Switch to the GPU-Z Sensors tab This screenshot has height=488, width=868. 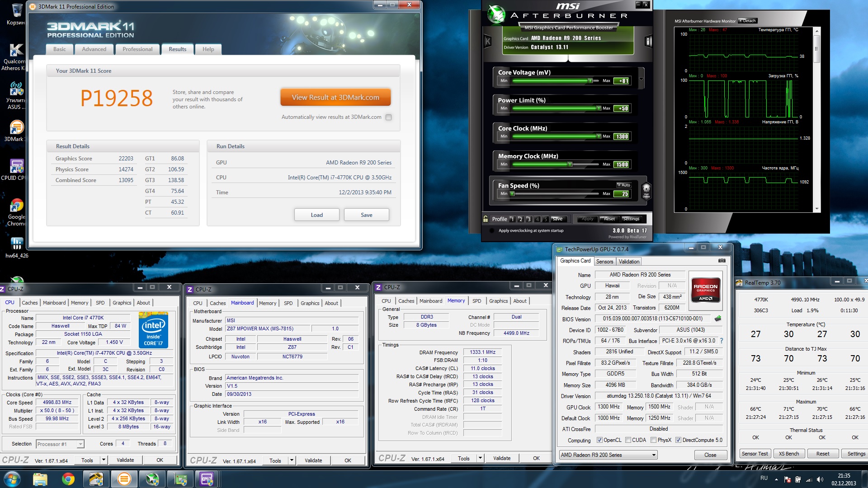(x=604, y=262)
